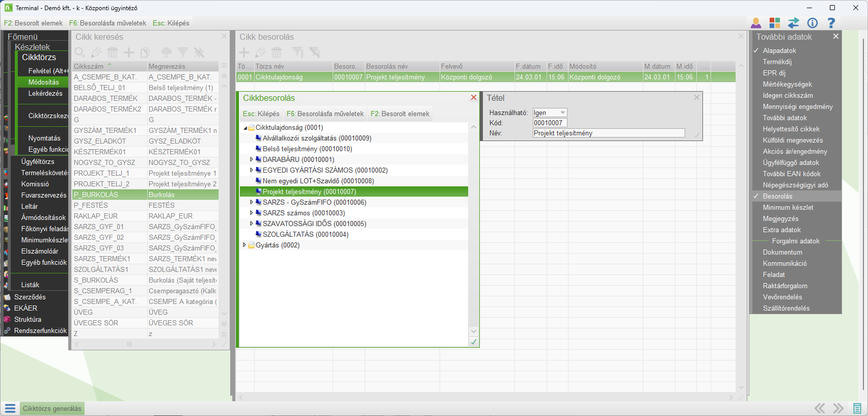
Task: Click the blue question mark help icon
Action: 831,23
